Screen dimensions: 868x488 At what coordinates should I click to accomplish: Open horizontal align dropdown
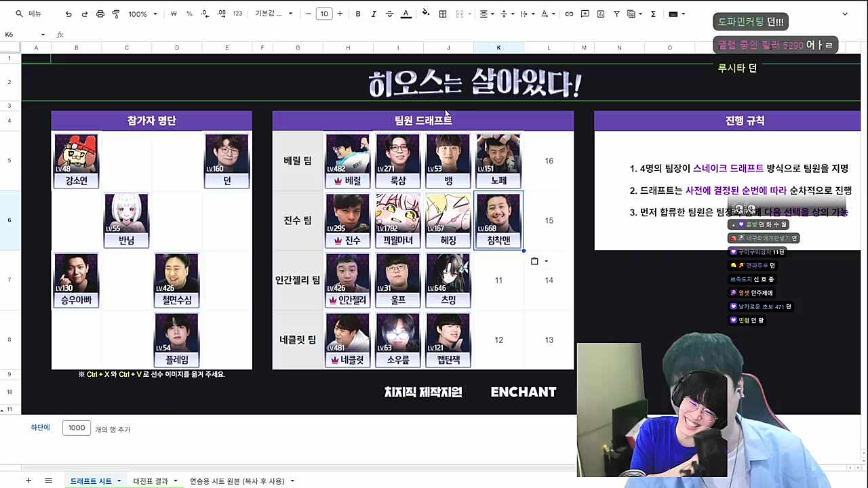coord(487,14)
